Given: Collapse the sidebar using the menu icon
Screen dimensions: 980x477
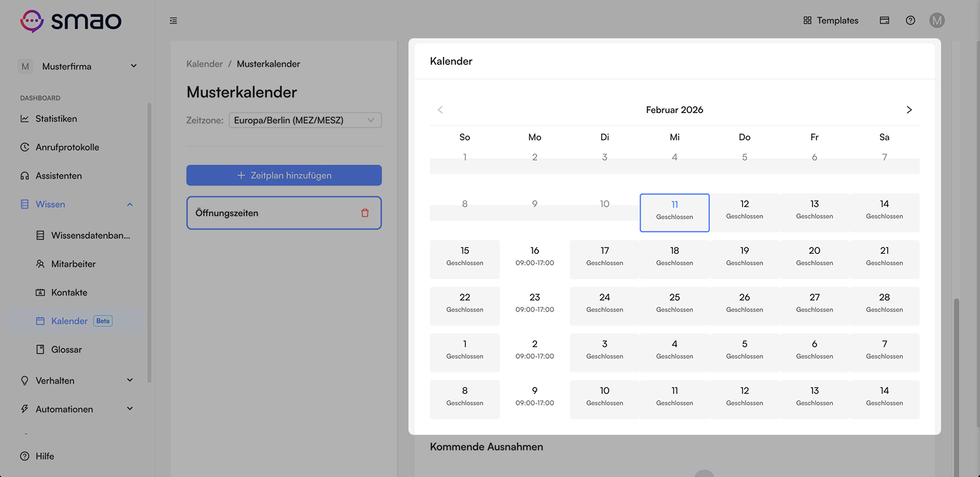Looking at the screenshot, I should tap(173, 21).
